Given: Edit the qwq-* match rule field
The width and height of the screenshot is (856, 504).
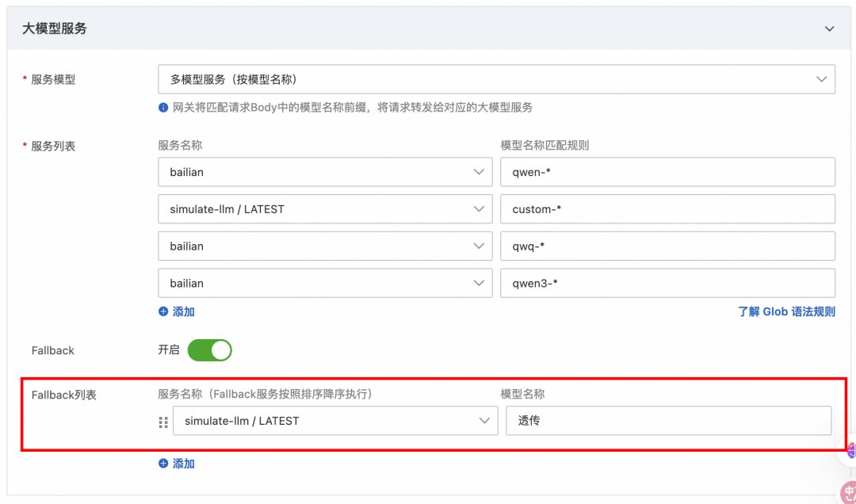Looking at the screenshot, I should [667, 246].
